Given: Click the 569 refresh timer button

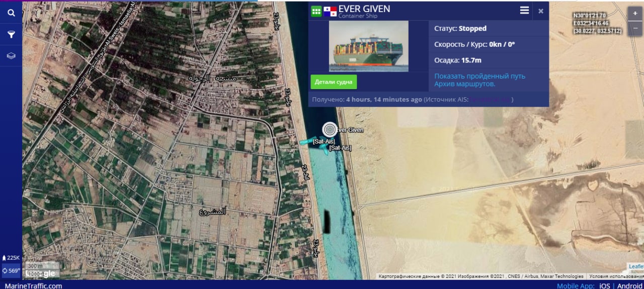Looking at the screenshot, I should coord(11,271).
